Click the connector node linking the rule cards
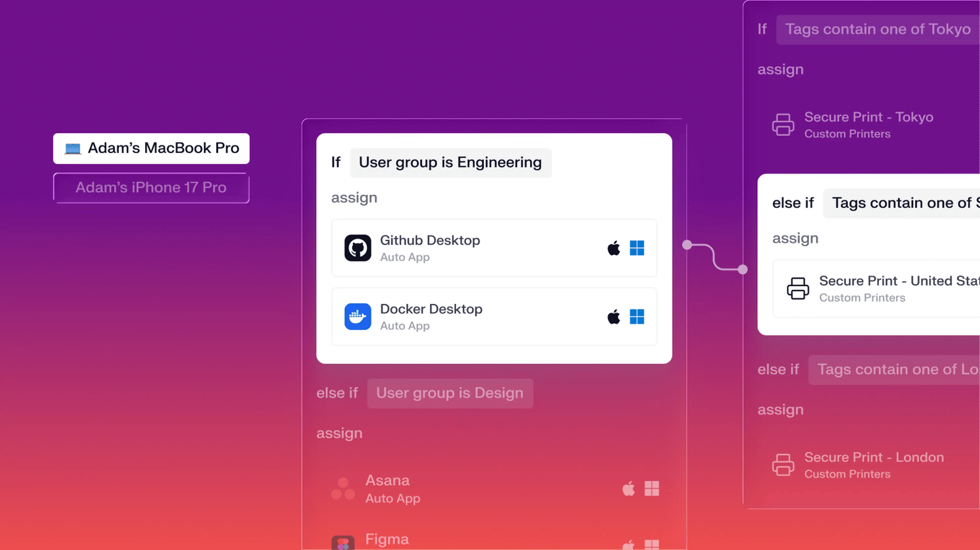 coord(687,245)
